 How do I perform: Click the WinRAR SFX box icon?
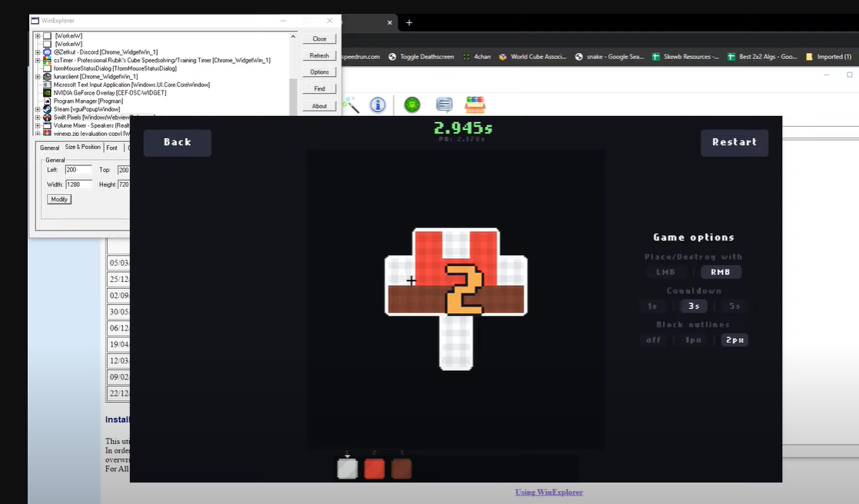475,104
